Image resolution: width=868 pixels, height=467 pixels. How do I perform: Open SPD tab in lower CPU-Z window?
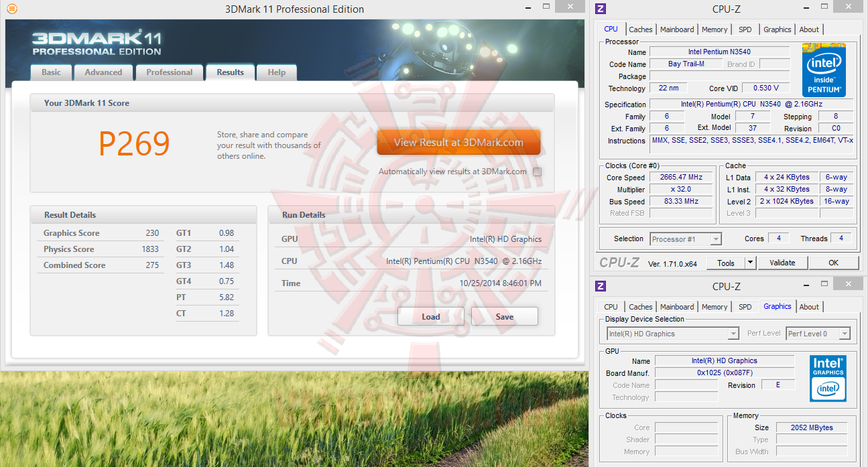coord(745,307)
